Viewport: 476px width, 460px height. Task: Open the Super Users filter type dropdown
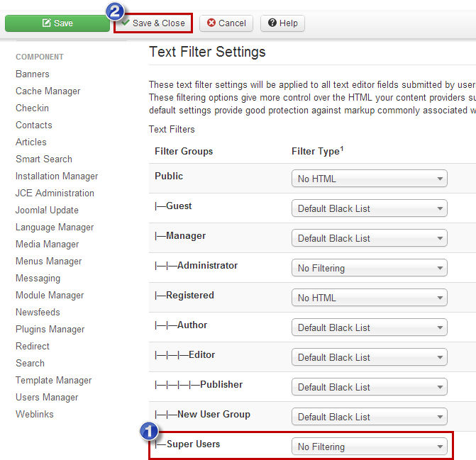[x=369, y=447]
